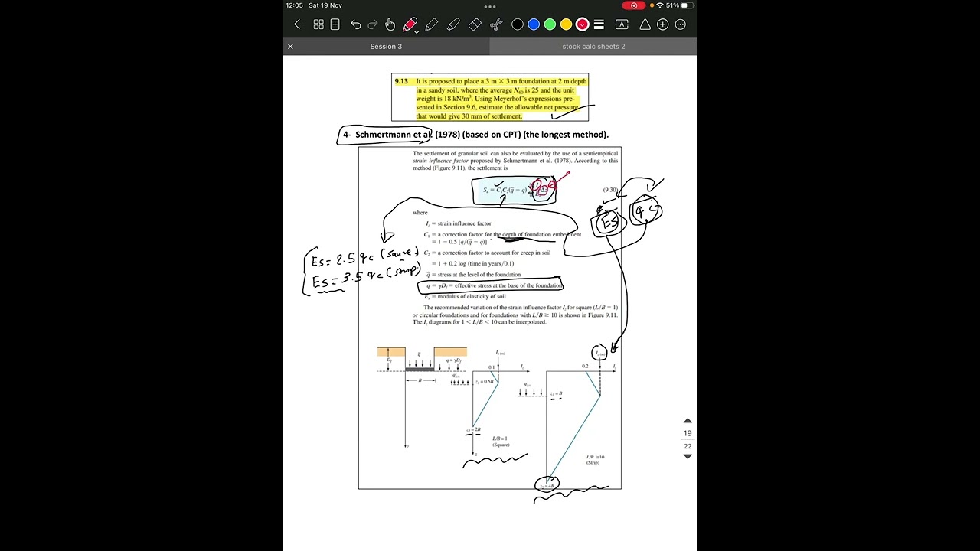980x551 pixels.
Task: Choose the highlighter tool
Action: coord(453,24)
